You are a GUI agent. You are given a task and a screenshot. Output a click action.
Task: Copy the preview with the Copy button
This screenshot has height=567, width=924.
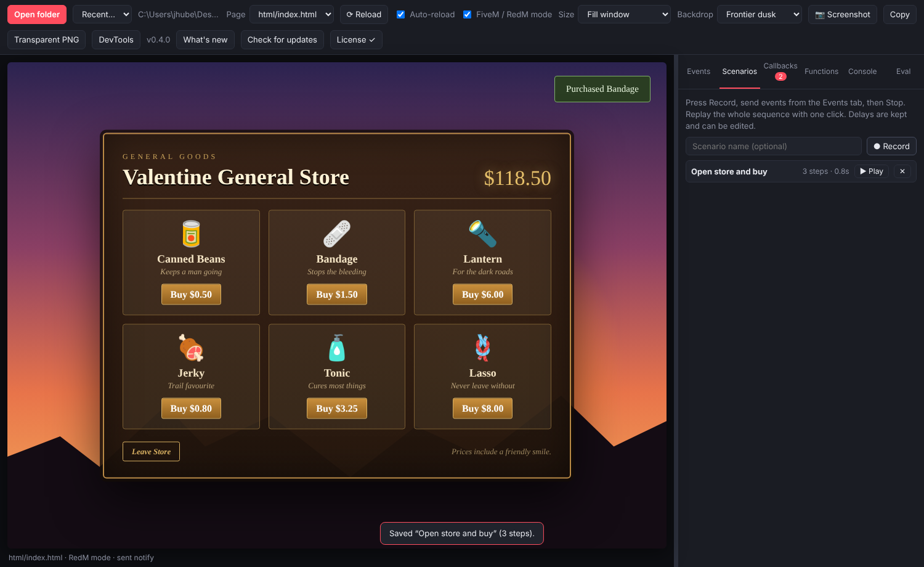tap(900, 14)
